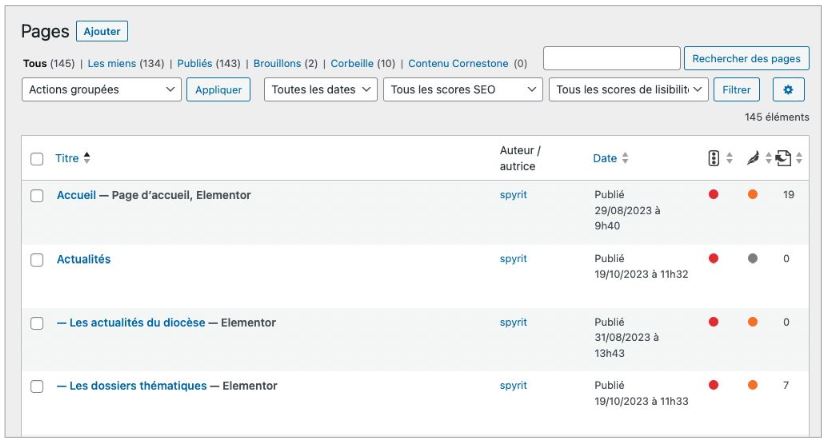Open the Actions groupées dropdown
The width and height of the screenshot is (827, 446).
coord(100,90)
